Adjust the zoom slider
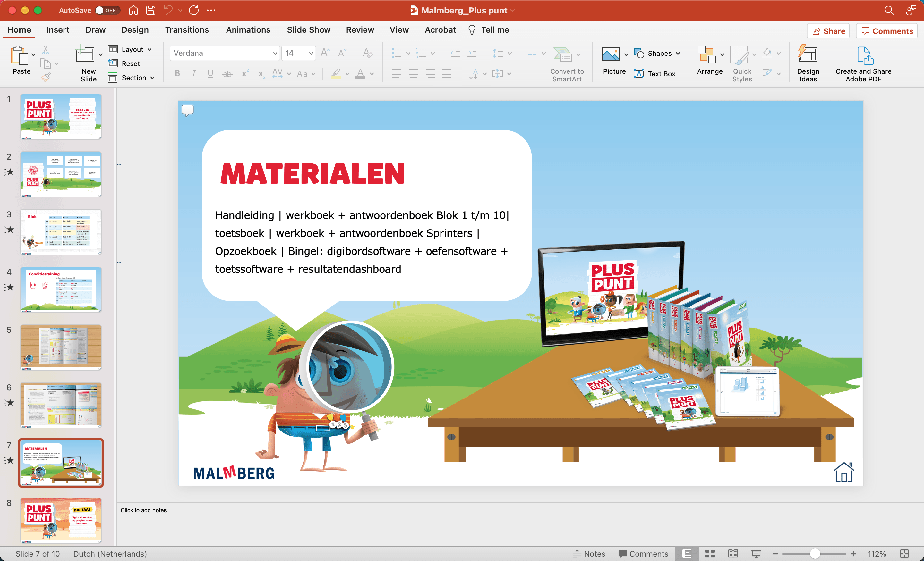 click(815, 554)
